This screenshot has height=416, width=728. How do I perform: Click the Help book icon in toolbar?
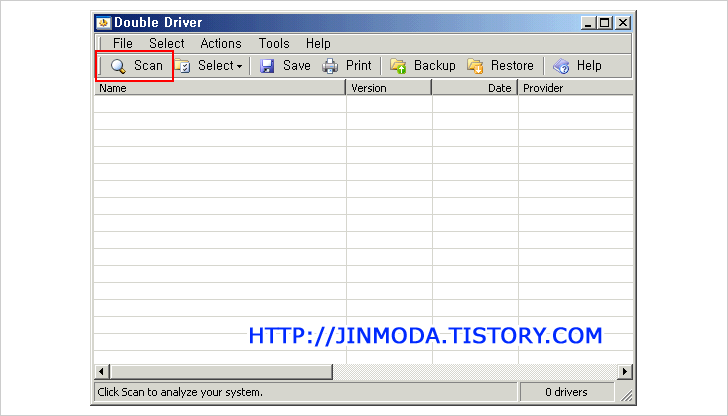561,66
